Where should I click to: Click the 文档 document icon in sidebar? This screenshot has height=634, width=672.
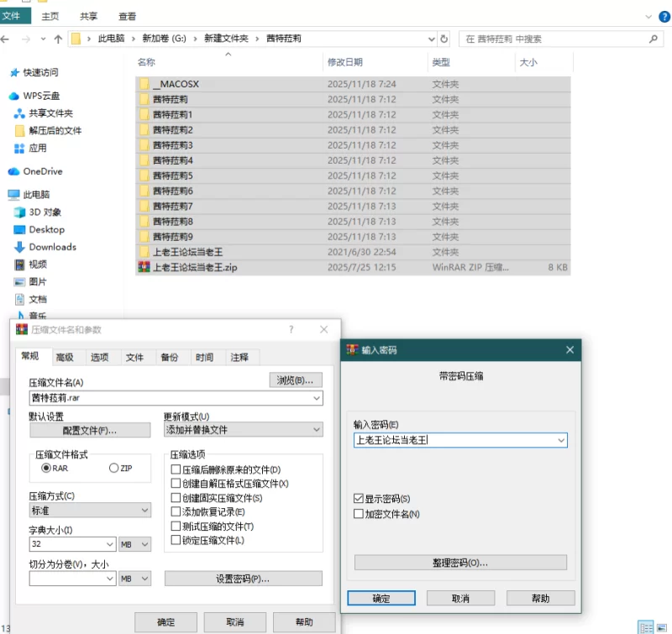19,300
